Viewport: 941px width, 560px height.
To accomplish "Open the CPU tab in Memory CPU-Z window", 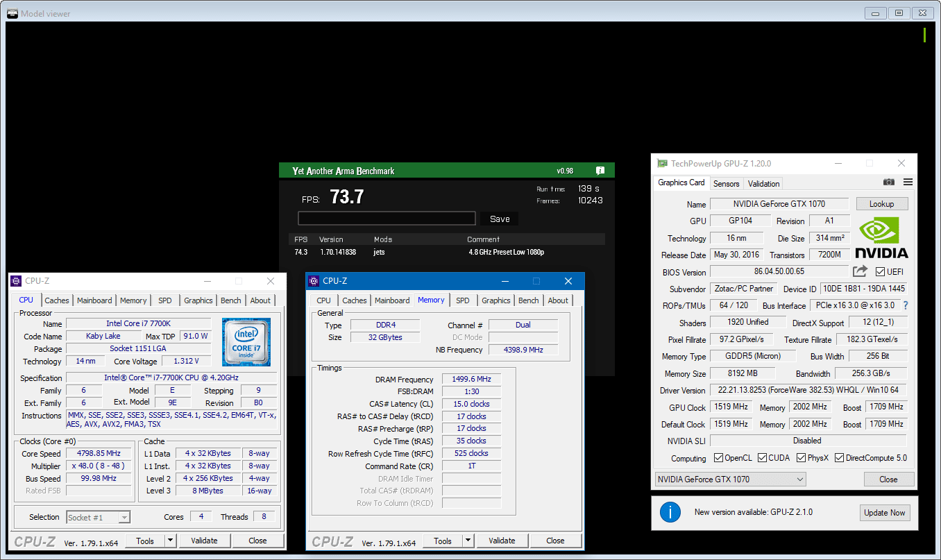I will 324,300.
